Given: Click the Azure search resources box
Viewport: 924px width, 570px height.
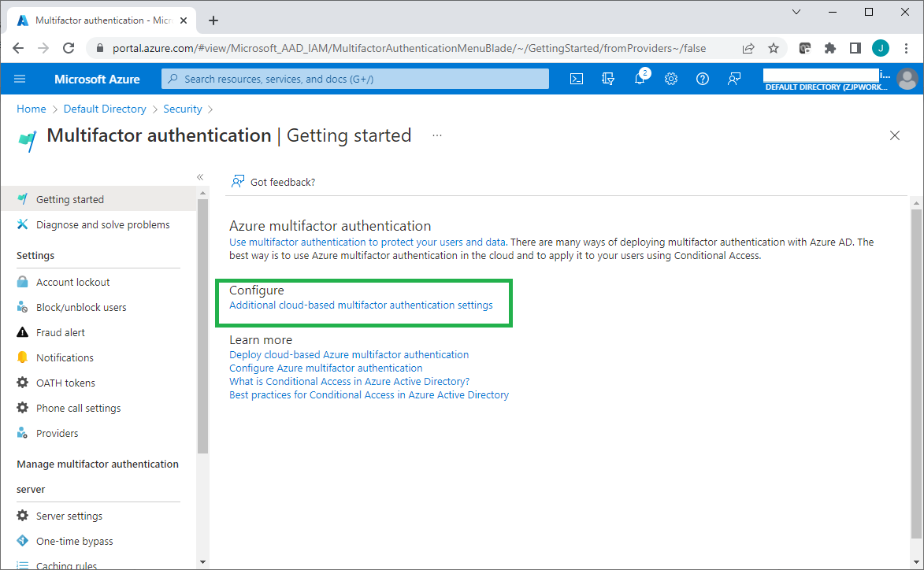Looking at the screenshot, I should pyautogui.click(x=355, y=79).
